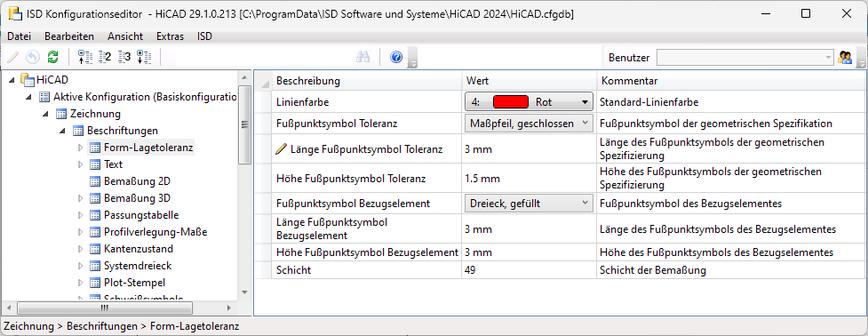Viewport: 868px width, 336px height.
Task: Open the Linienfarbe color dropdown
Action: 528,102
